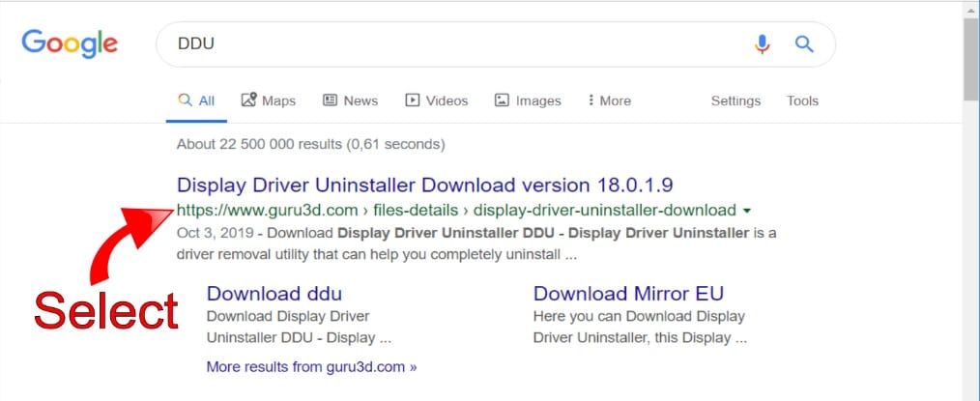The image size is (980, 401).
Task: Expand the green arrow beside guru3d URL
Action: (745, 210)
